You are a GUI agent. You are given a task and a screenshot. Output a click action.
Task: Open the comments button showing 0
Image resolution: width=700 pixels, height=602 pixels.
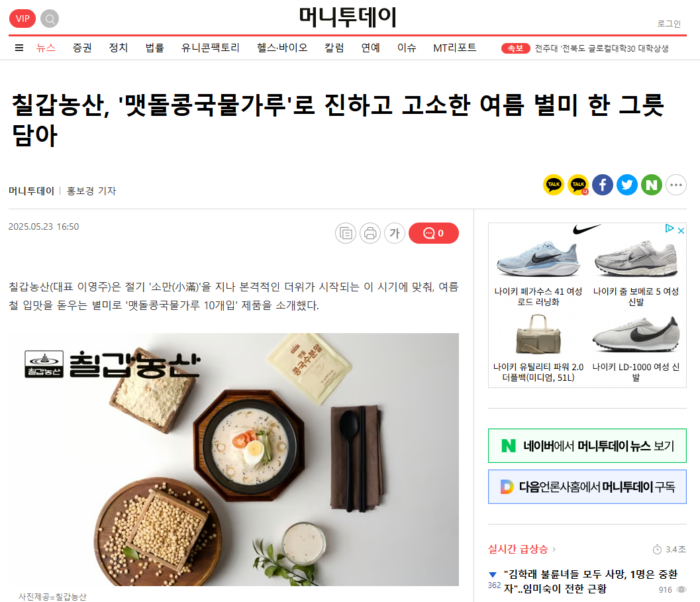(434, 233)
